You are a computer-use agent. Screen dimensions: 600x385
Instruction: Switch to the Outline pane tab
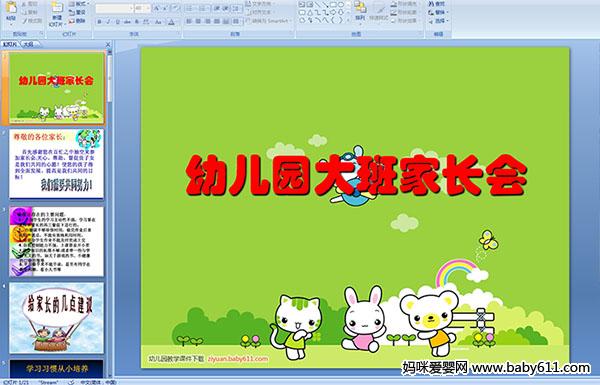point(29,44)
